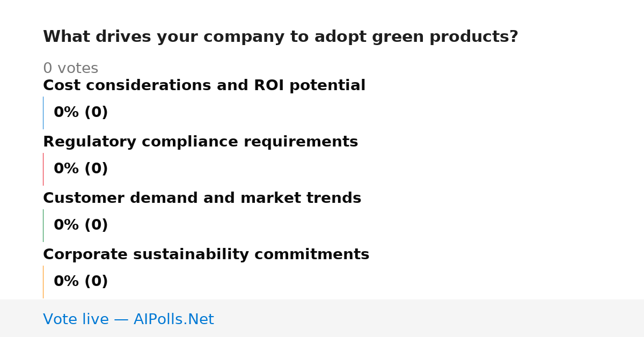Select the Regulatory compliance requirements option
The image size is (644, 337).
pyautogui.click(x=200, y=142)
